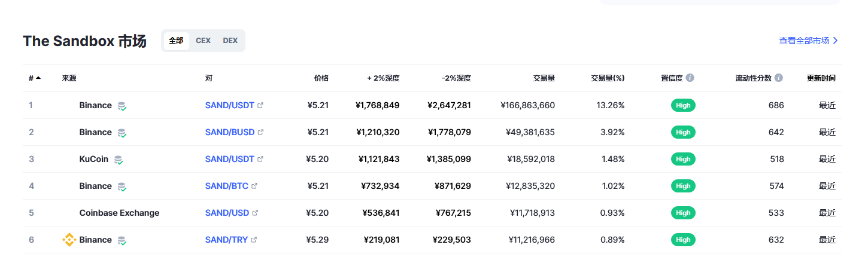Click the depth value ¥2,647,281
868x257 pixels.
449,105
